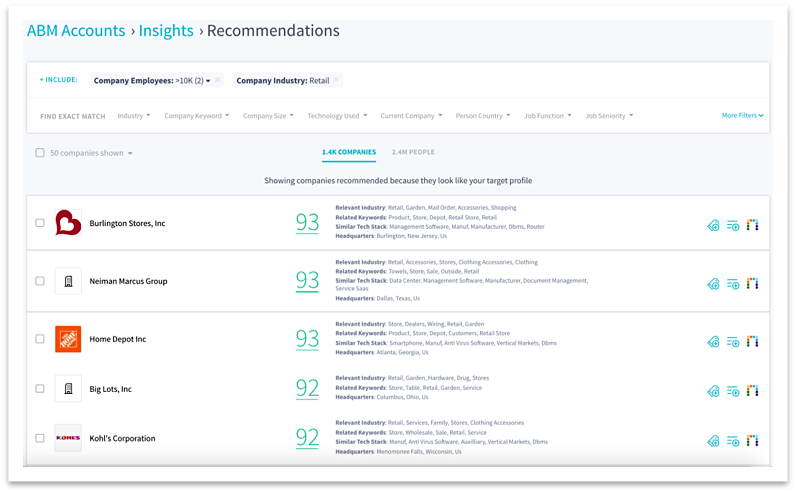This screenshot has height=493, width=796.
Task: Expand the Company Employees >10K (2) chip
Action: (208, 81)
